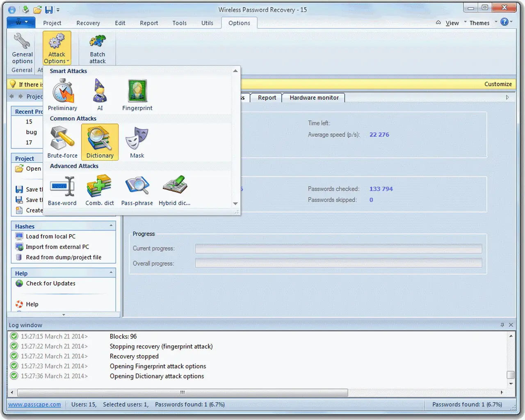
Task: Visit the www.passcape.com link
Action: click(34, 404)
